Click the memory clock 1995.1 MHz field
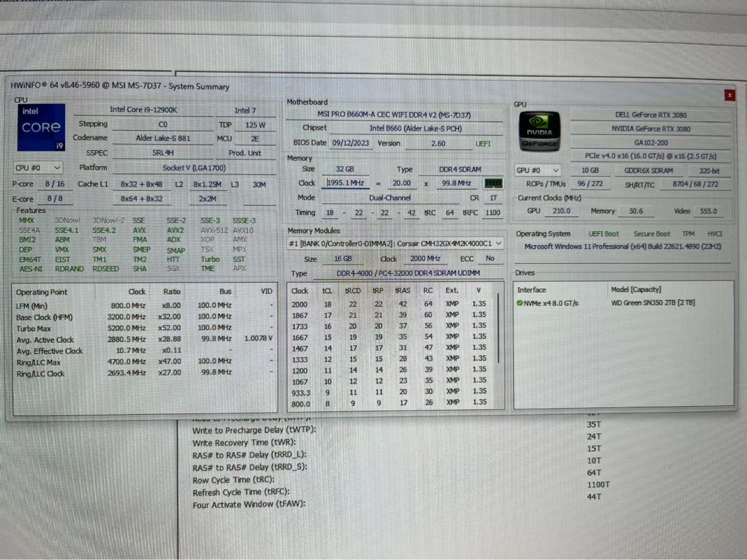 [345, 183]
